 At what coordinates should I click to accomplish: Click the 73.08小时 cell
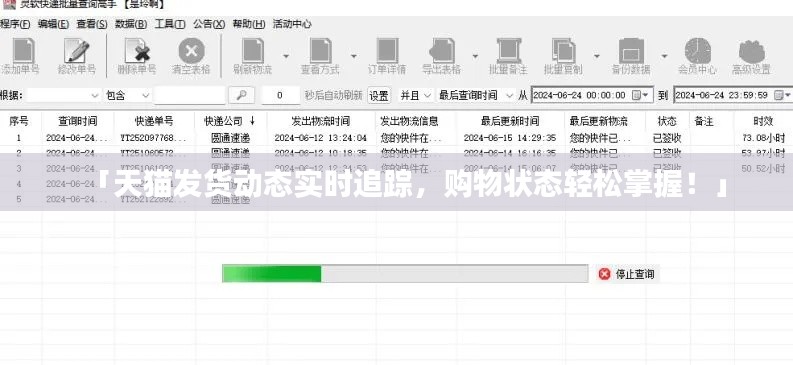[x=764, y=138]
